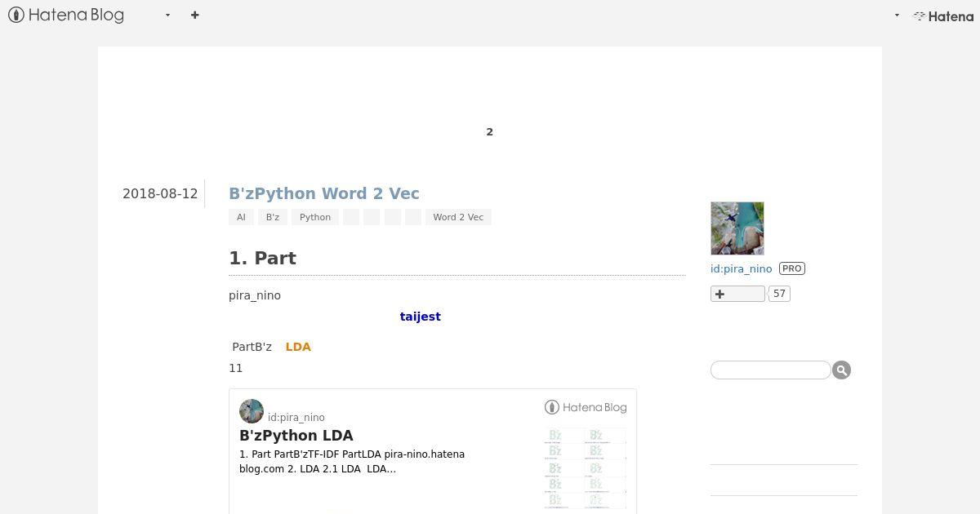View the 57 subscribers count
The height and width of the screenshot is (514, 980).
pyautogui.click(x=780, y=294)
